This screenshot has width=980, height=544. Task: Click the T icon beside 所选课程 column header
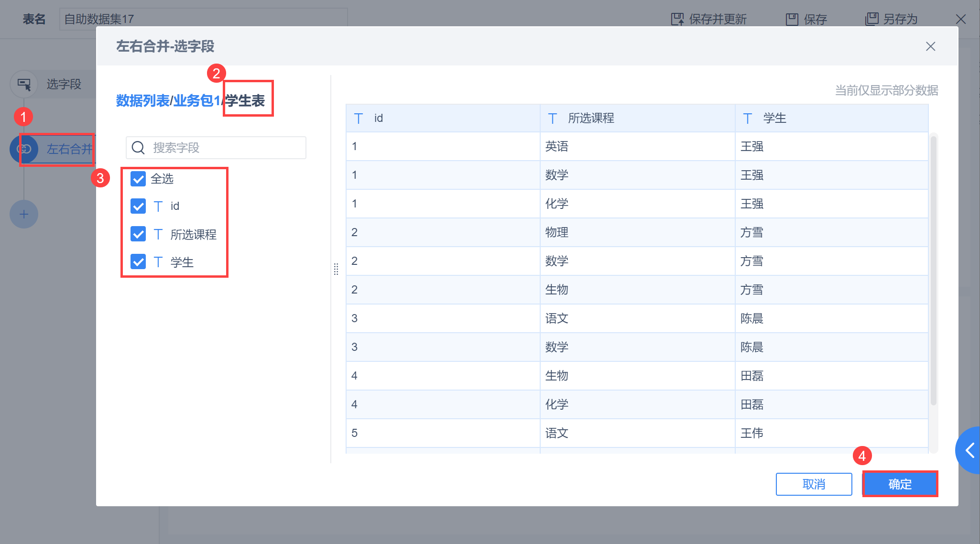(x=553, y=118)
